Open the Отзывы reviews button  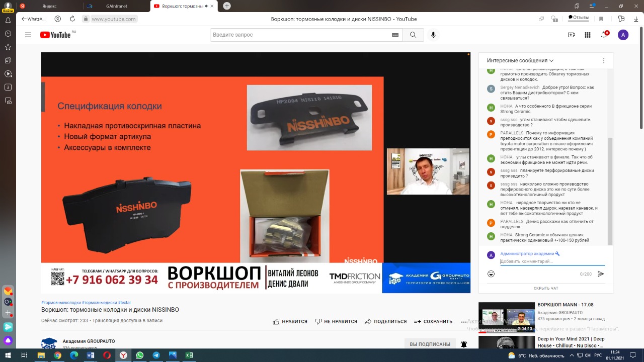579,17
